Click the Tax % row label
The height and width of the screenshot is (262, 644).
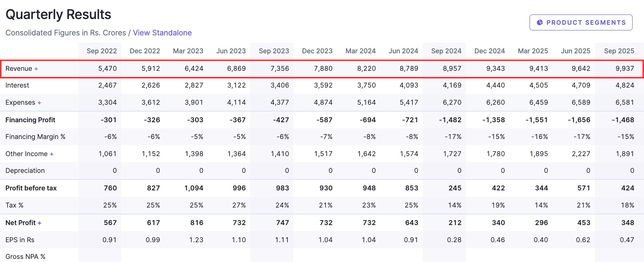point(14,205)
